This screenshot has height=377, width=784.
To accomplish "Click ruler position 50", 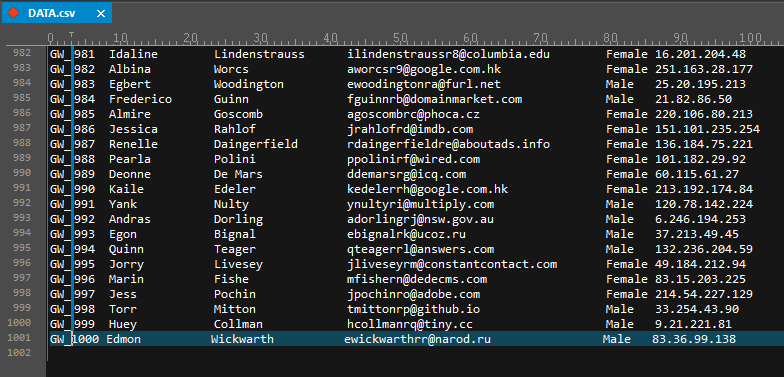I will tap(399, 38).
